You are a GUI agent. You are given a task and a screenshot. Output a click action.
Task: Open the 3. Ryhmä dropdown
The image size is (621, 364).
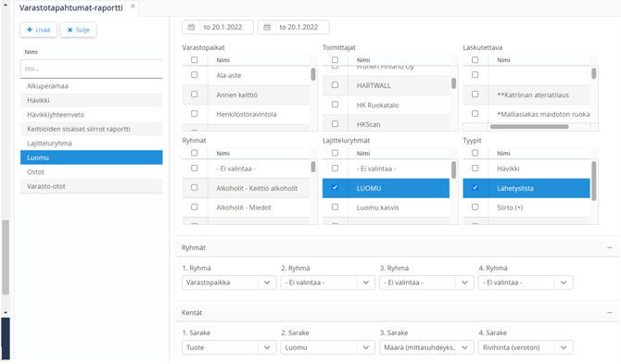point(426,282)
